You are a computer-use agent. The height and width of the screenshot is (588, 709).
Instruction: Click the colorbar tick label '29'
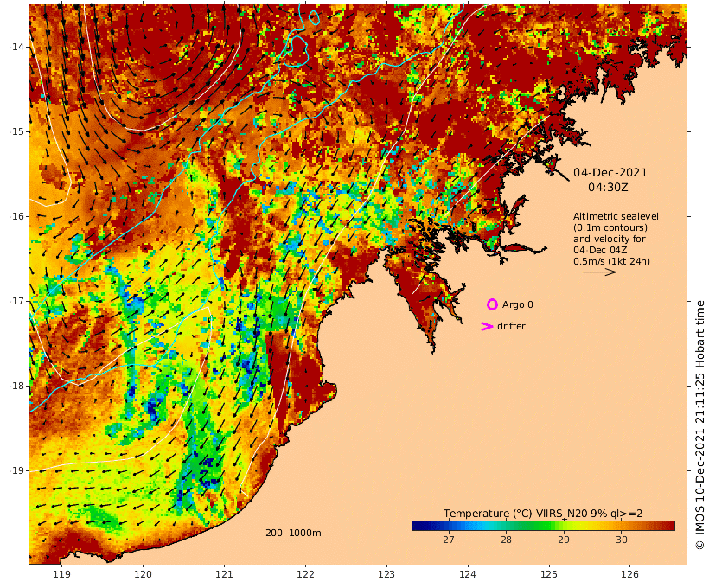click(564, 540)
